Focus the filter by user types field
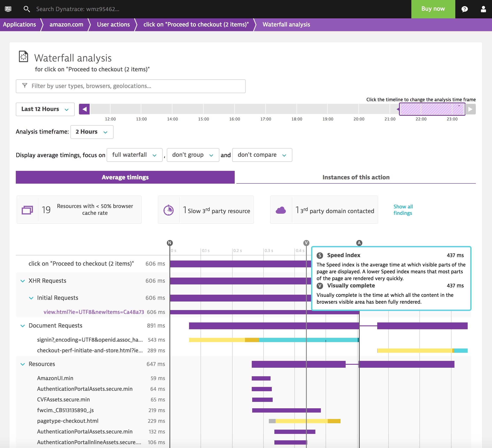The width and height of the screenshot is (492, 448). point(131,86)
